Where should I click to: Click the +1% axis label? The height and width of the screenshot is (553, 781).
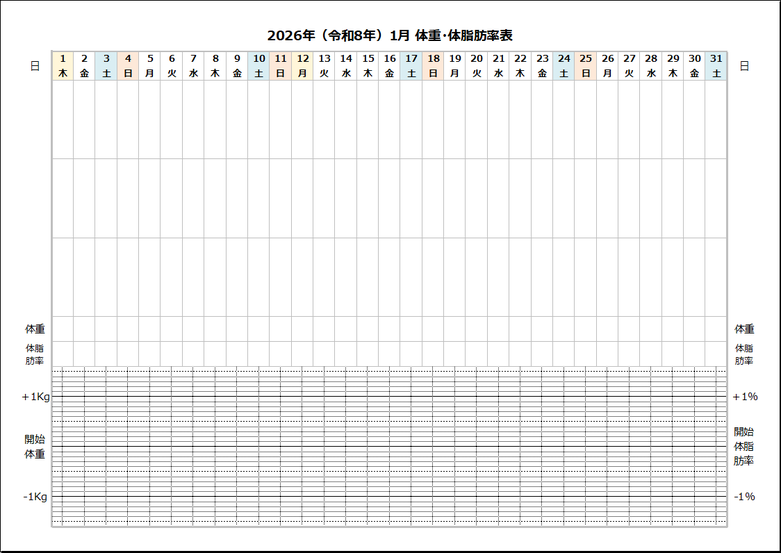[745, 397]
